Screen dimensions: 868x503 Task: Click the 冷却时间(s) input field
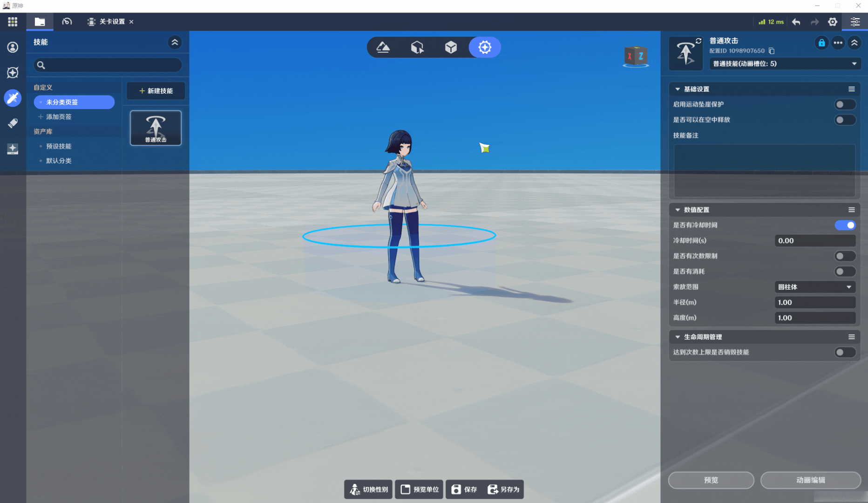pyautogui.click(x=814, y=241)
